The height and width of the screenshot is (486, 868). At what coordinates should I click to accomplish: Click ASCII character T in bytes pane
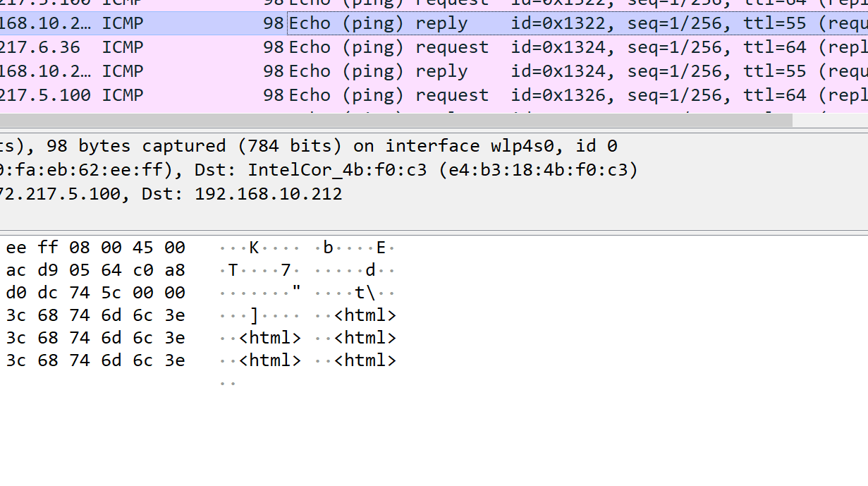point(233,270)
